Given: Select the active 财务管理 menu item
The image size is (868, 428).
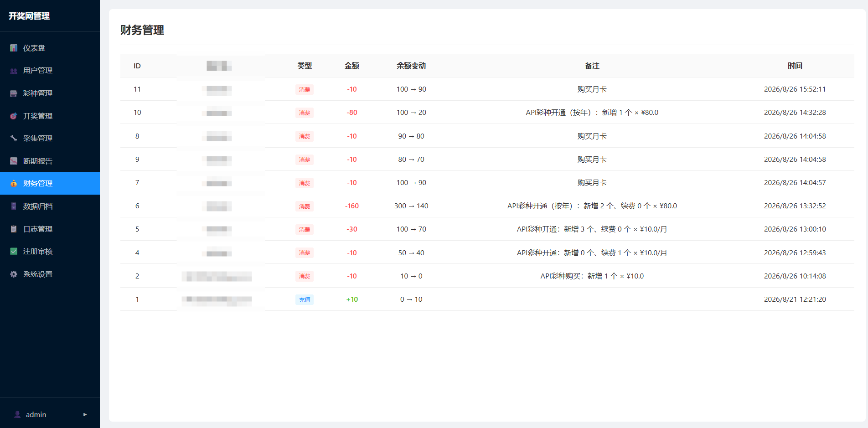Looking at the screenshot, I should [50, 183].
